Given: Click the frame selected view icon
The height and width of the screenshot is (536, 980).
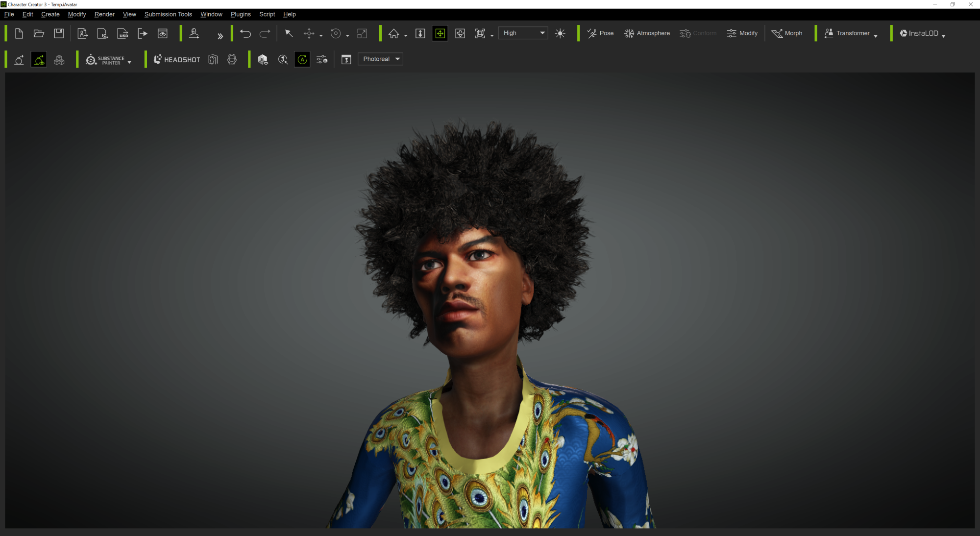Looking at the screenshot, I should [x=480, y=33].
